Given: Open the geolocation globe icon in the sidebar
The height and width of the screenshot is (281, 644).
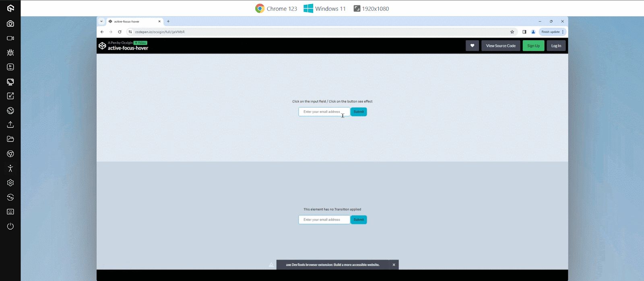Looking at the screenshot, I should coord(10,111).
